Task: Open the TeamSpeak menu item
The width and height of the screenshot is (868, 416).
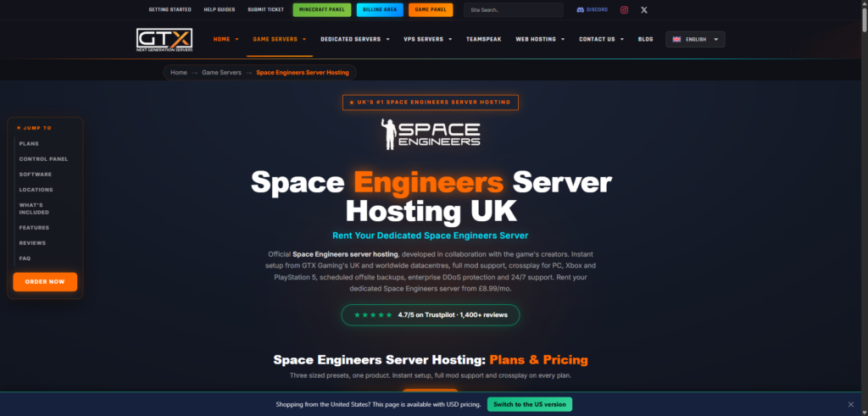Action: point(483,39)
